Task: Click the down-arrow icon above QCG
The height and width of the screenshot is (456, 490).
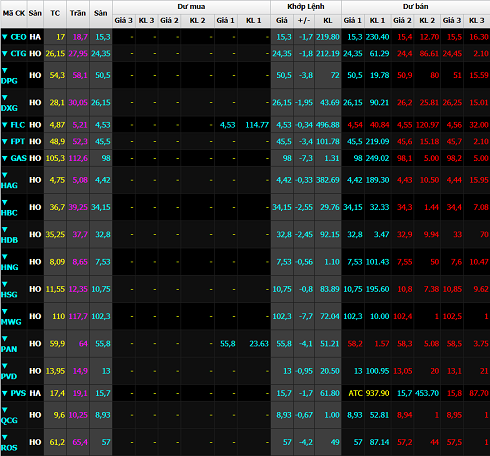Action: click(5, 410)
